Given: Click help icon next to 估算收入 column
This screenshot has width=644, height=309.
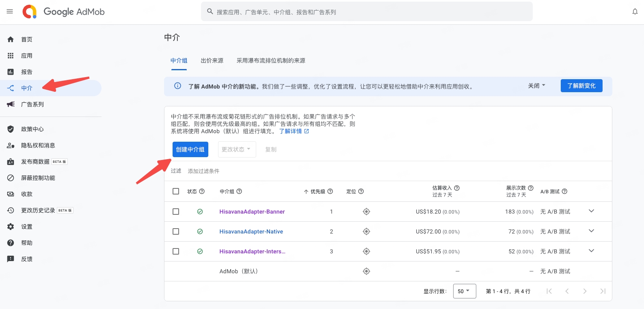Looking at the screenshot, I should tap(457, 188).
